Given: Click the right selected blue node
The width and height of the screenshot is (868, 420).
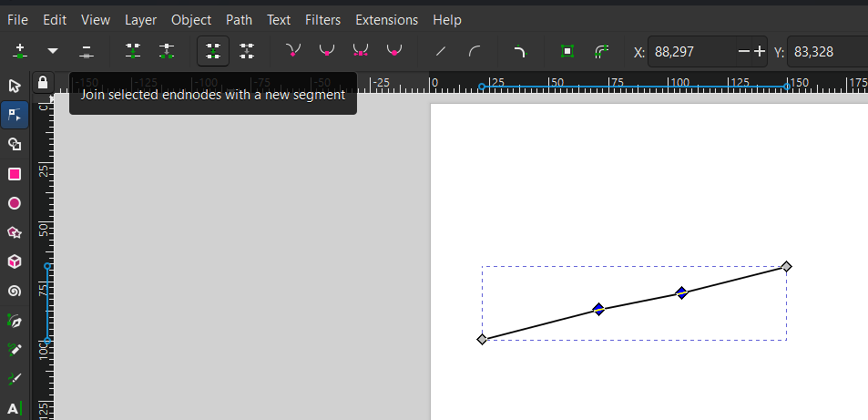Looking at the screenshot, I should (682, 292).
